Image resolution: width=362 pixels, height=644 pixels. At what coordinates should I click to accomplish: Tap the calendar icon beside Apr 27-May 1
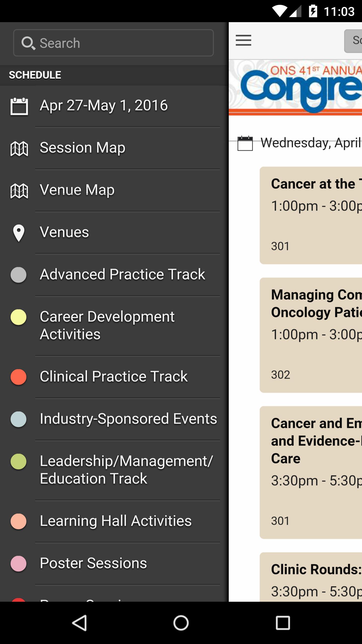tap(19, 106)
